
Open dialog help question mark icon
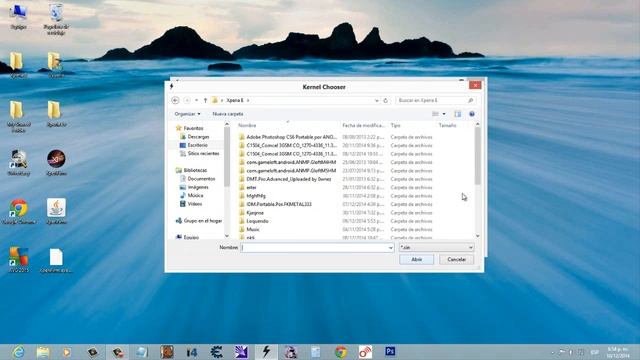(472, 114)
